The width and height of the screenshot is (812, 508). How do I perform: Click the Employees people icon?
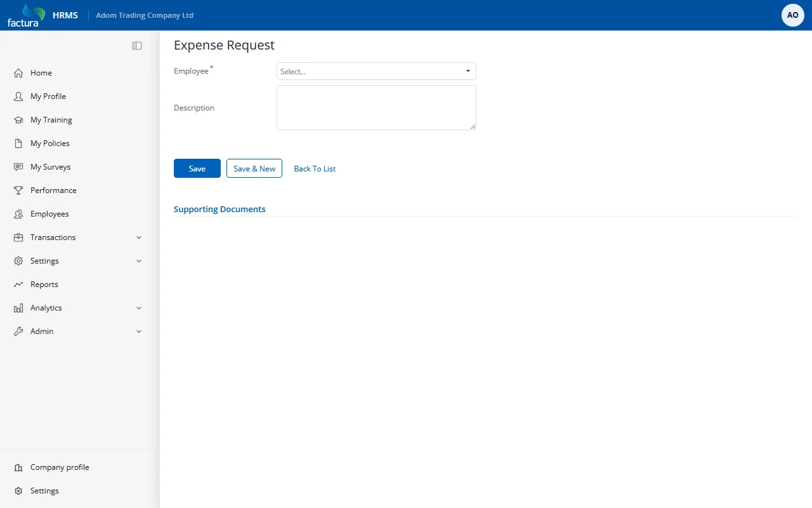[x=18, y=214]
